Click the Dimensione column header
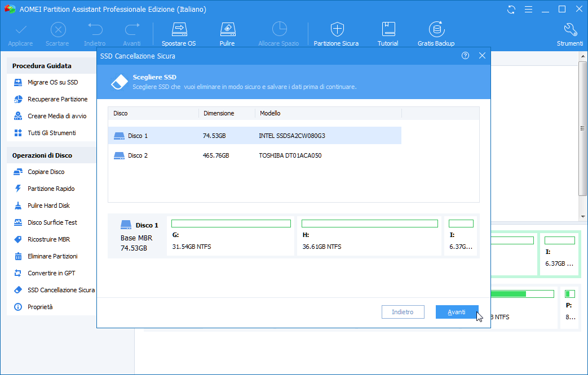The height and width of the screenshot is (375, 588). [x=227, y=113]
